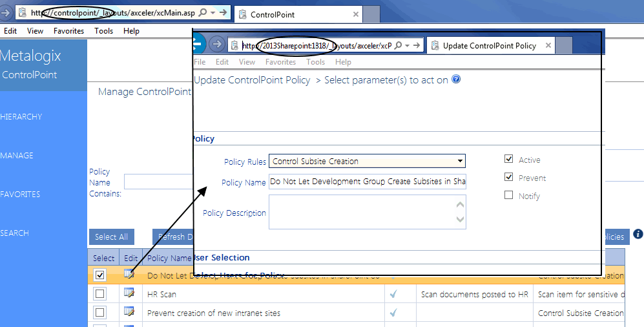
Task: Enable the Notify checkbox
Action: coord(508,195)
